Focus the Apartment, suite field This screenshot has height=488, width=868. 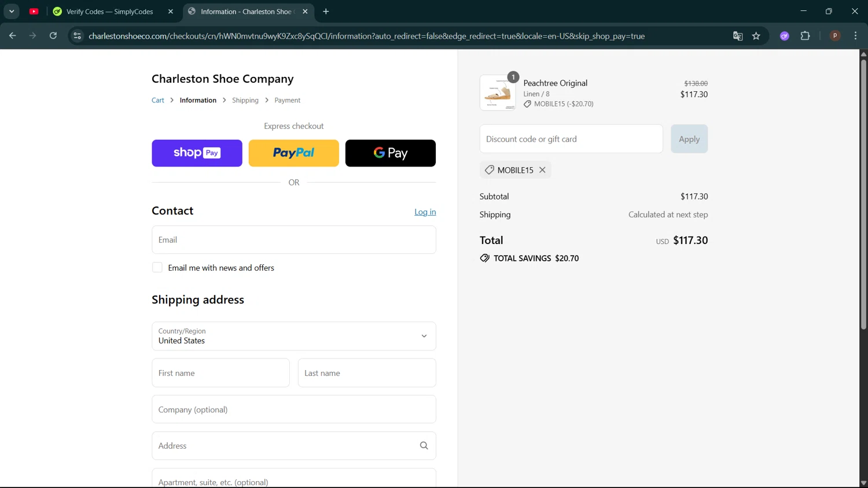tap(294, 479)
